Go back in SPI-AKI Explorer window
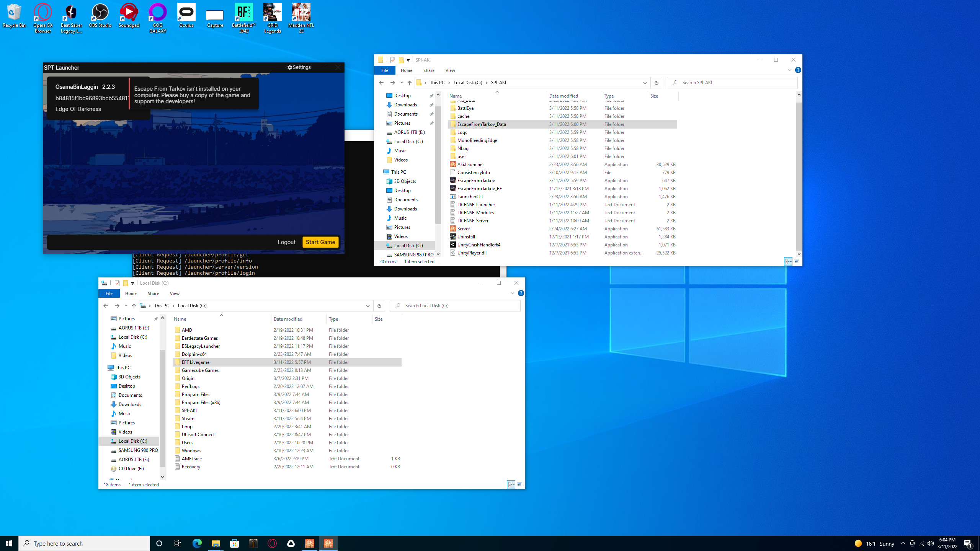The image size is (980, 551). (x=381, y=83)
